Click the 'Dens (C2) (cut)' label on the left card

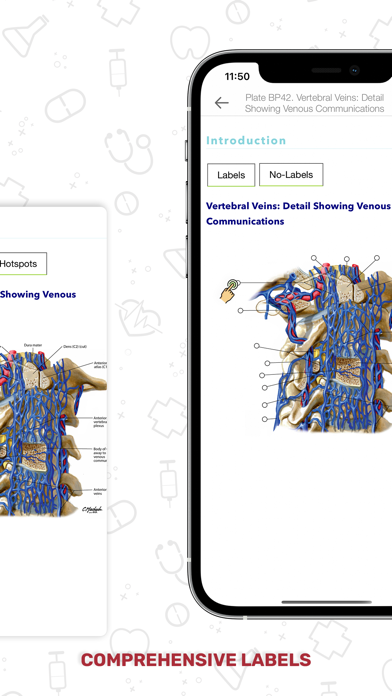75,347
